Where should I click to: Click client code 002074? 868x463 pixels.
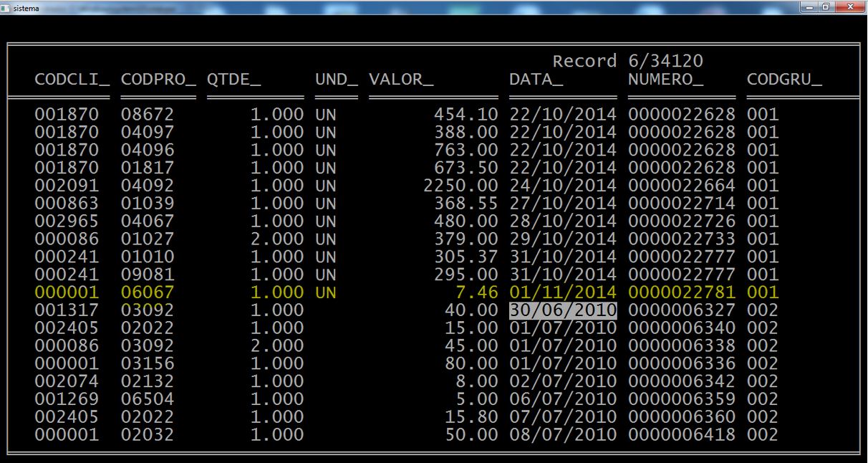point(67,381)
